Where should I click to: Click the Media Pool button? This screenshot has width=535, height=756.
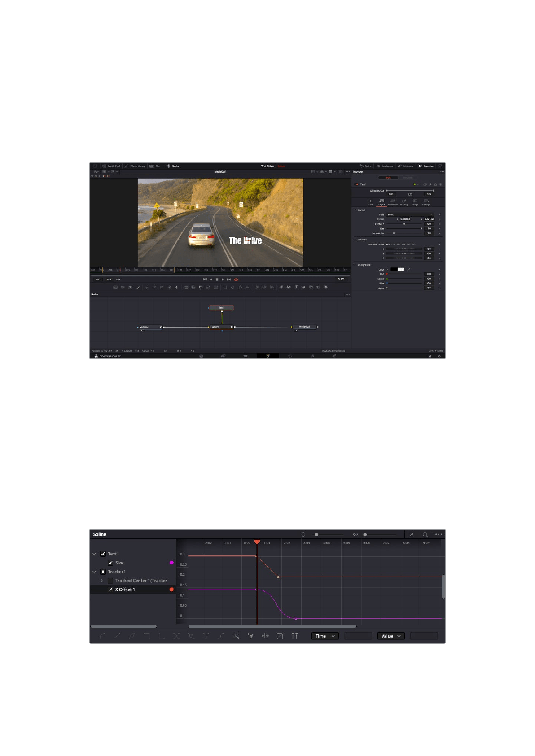point(111,166)
